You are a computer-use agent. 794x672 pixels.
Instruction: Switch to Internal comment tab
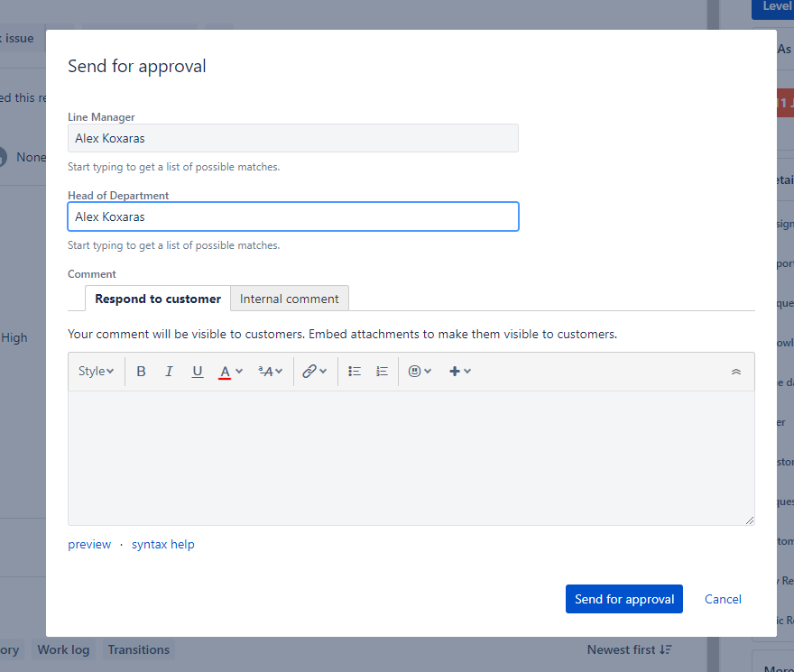(x=289, y=299)
